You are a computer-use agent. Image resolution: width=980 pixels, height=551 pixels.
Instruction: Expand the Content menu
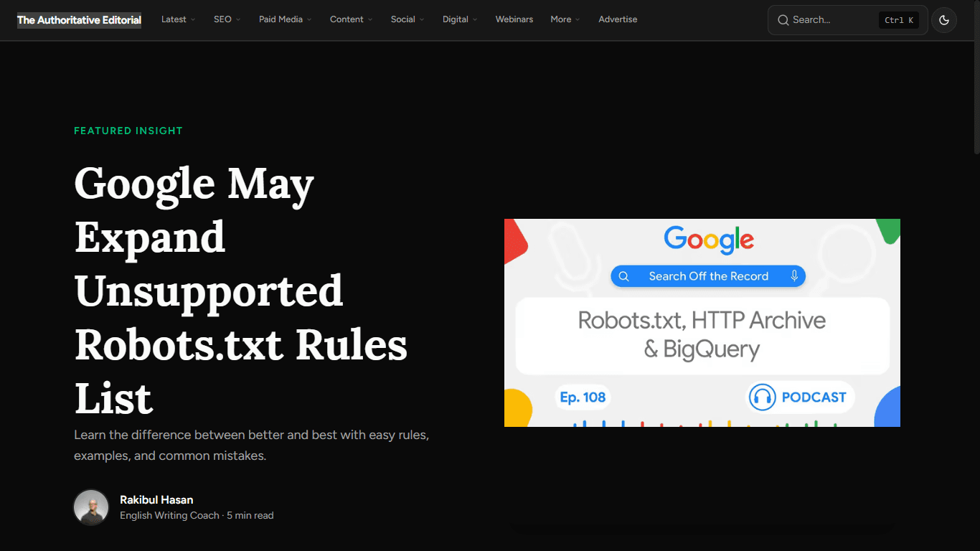pyautogui.click(x=351, y=19)
